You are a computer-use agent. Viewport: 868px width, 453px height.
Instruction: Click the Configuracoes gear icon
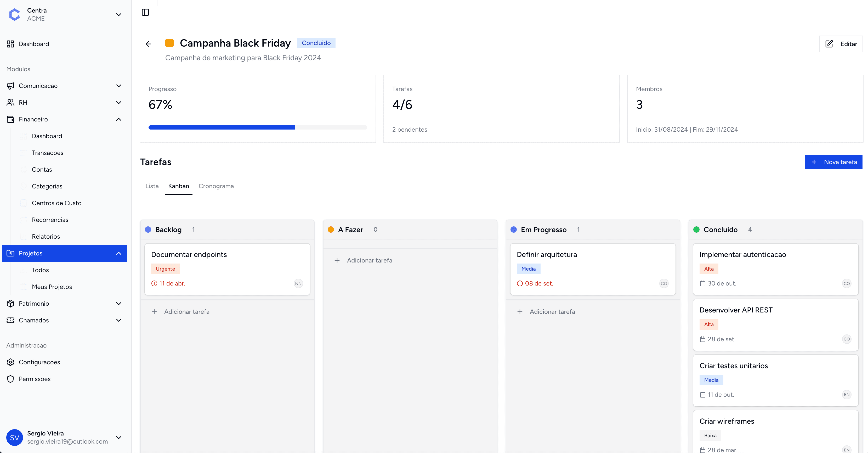[10, 362]
